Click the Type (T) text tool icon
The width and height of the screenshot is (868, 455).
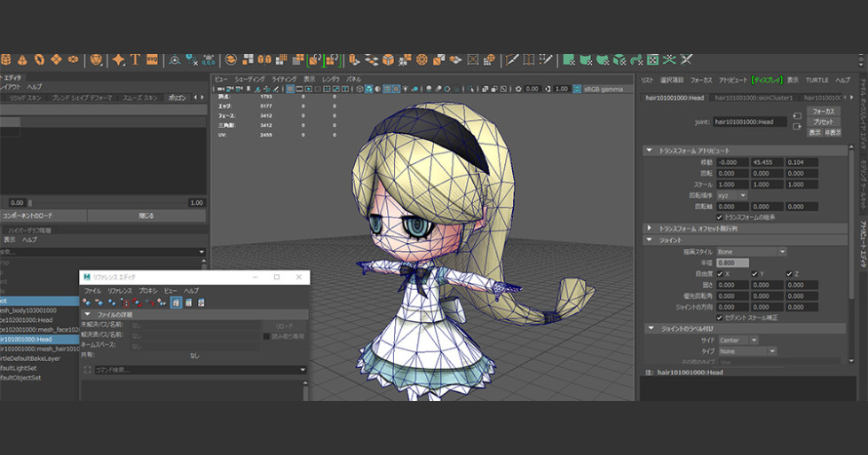[136, 59]
